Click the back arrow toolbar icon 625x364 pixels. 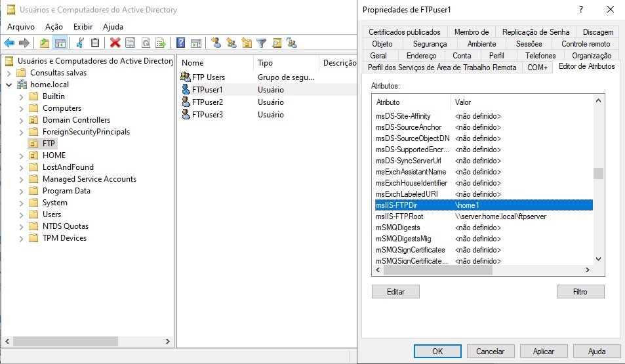tap(9, 43)
